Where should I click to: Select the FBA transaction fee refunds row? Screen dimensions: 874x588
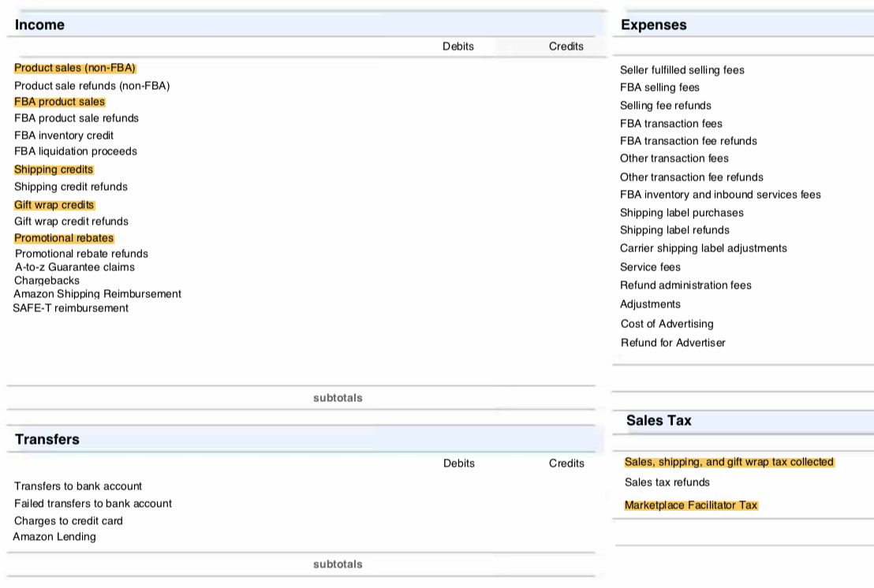(689, 141)
